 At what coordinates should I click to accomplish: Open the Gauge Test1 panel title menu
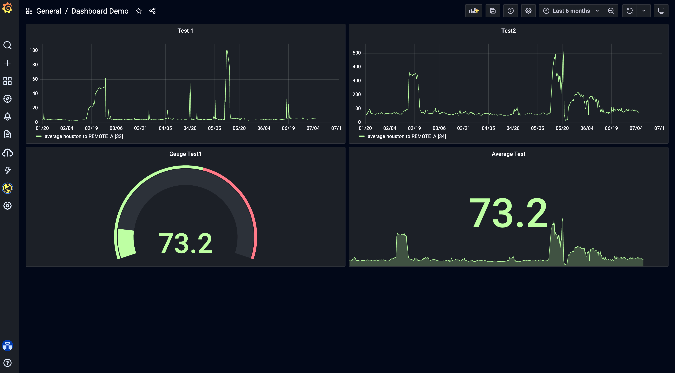(x=186, y=154)
